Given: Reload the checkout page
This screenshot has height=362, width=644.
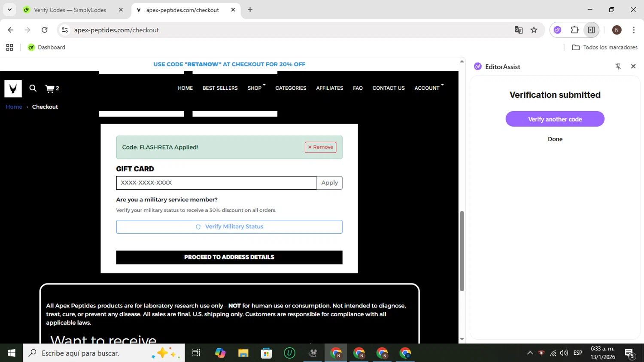Looking at the screenshot, I should (x=45, y=30).
